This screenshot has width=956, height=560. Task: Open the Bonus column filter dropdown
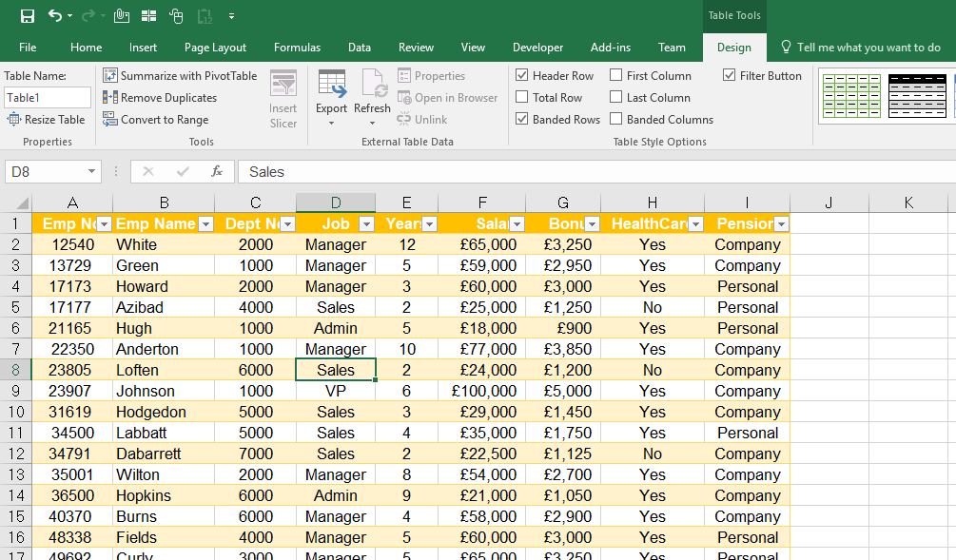click(592, 224)
